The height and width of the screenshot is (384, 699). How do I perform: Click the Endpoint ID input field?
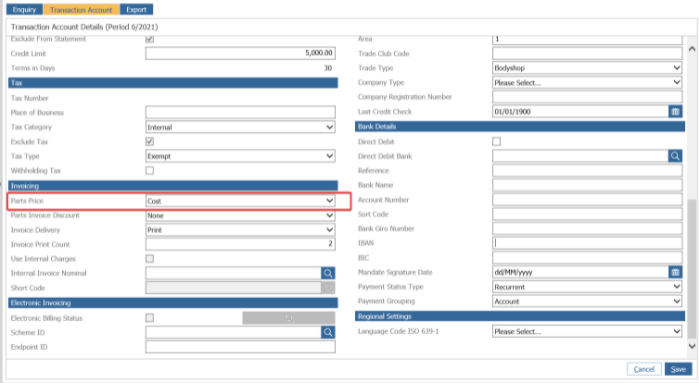click(240, 347)
